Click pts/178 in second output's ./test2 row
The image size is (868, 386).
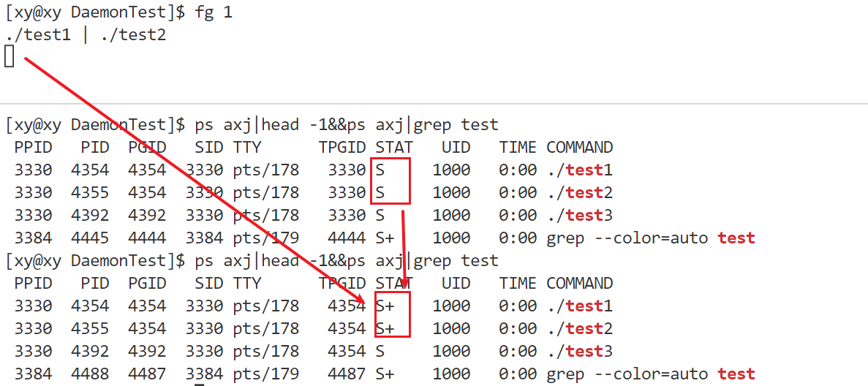click(x=265, y=329)
